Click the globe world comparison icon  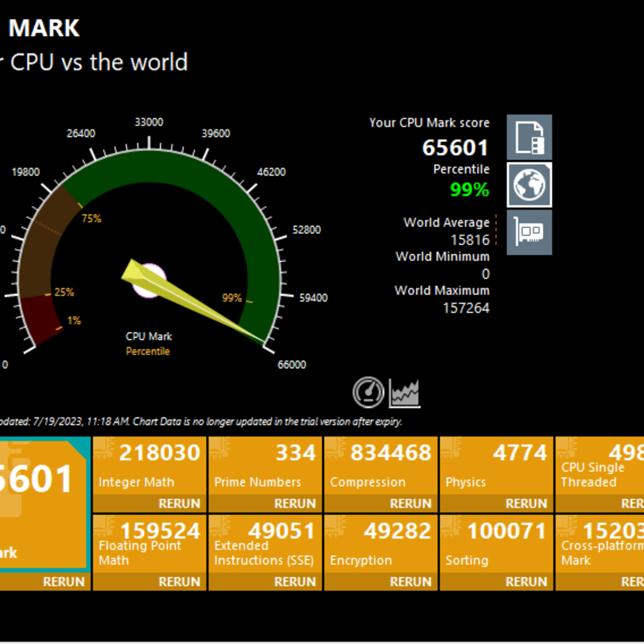[529, 185]
